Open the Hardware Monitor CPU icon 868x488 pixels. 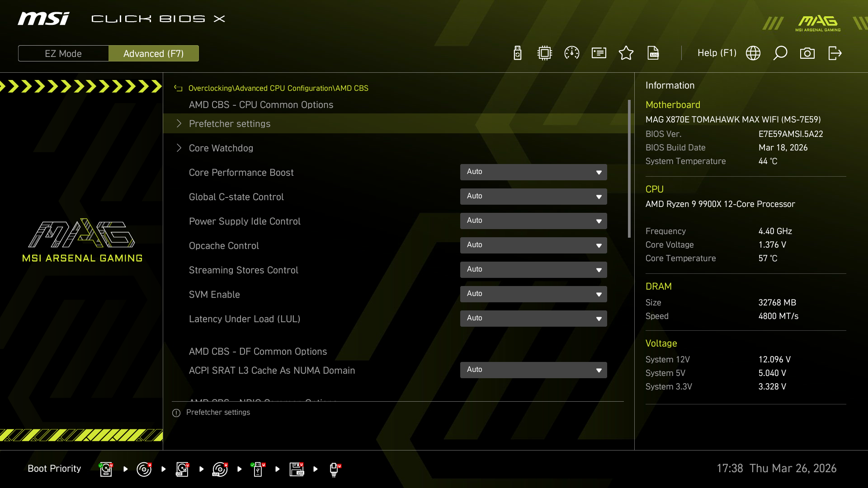point(544,53)
